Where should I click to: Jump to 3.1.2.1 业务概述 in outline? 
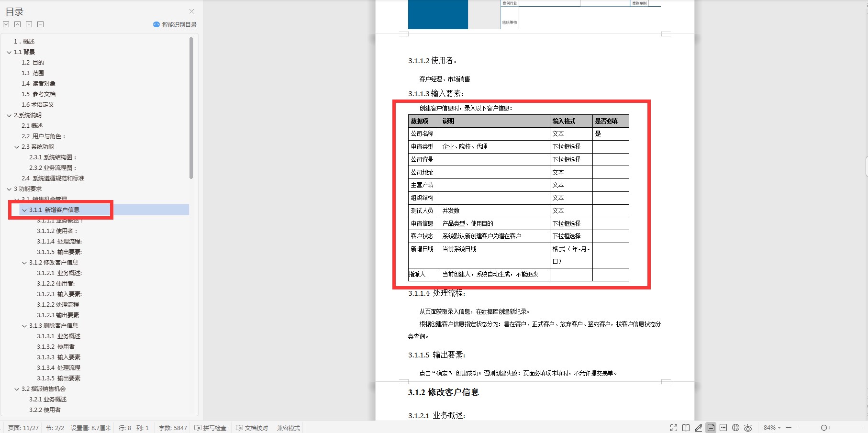point(59,273)
